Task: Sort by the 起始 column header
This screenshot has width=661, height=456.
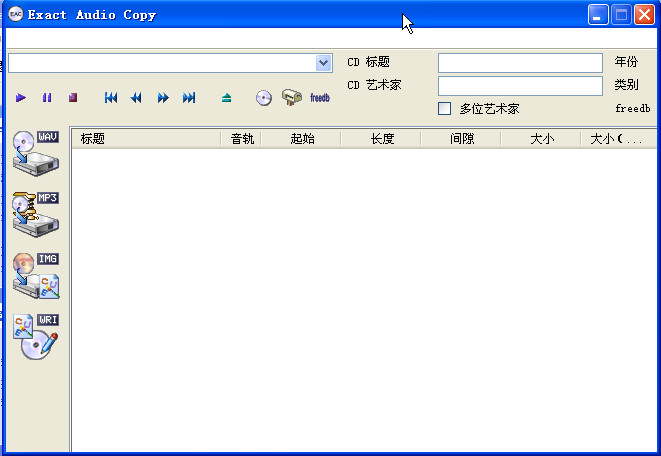Action: 301,139
